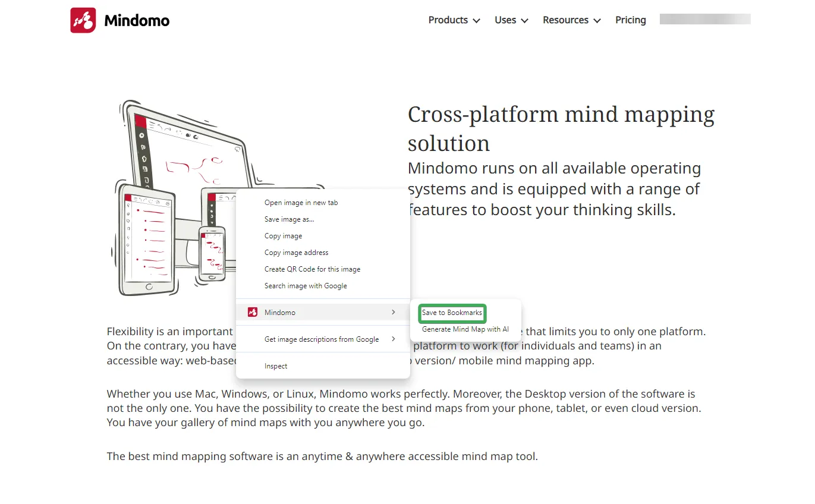The image size is (815, 504).
Task: Select Save to Bookmarks in submenu
Action: (x=452, y=313)
